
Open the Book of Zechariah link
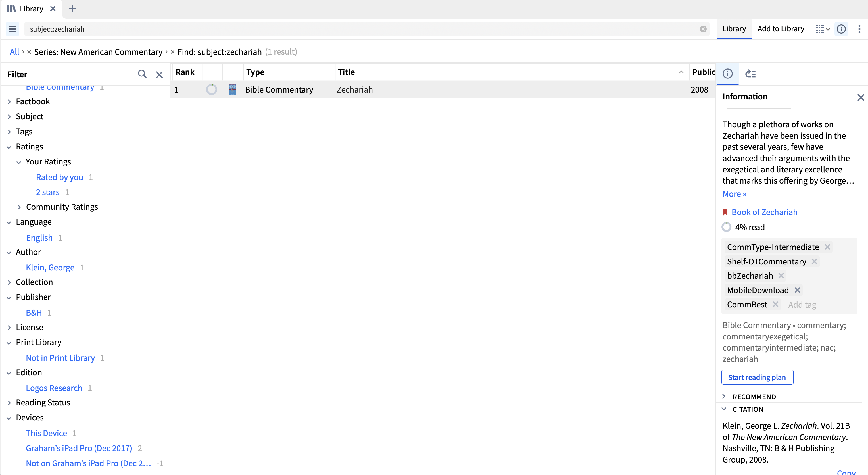(764, 212)
